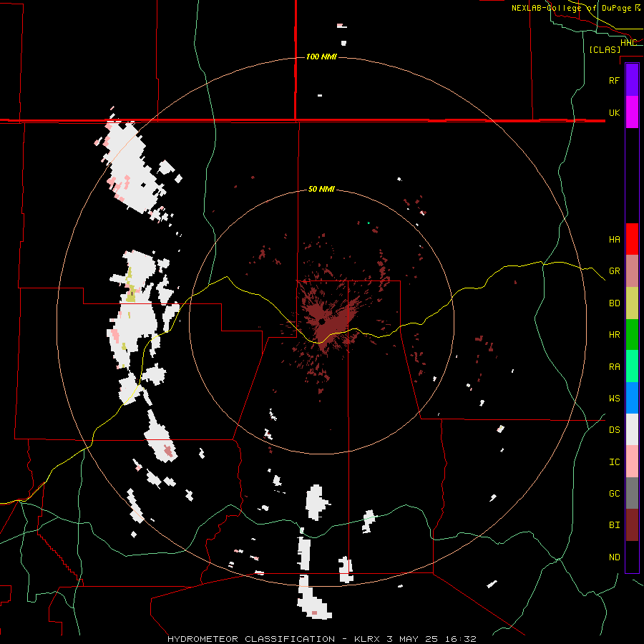Image resolution: width=644 pixels, height=644 pixels.
Task: Click the UK magenta legend swatch
Action: 632,112
